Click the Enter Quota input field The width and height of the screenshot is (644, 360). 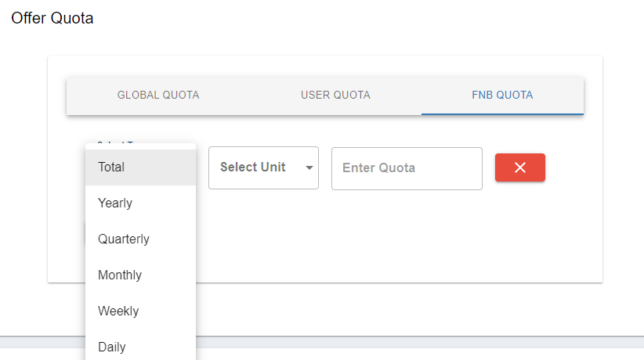tap(407, 168)
